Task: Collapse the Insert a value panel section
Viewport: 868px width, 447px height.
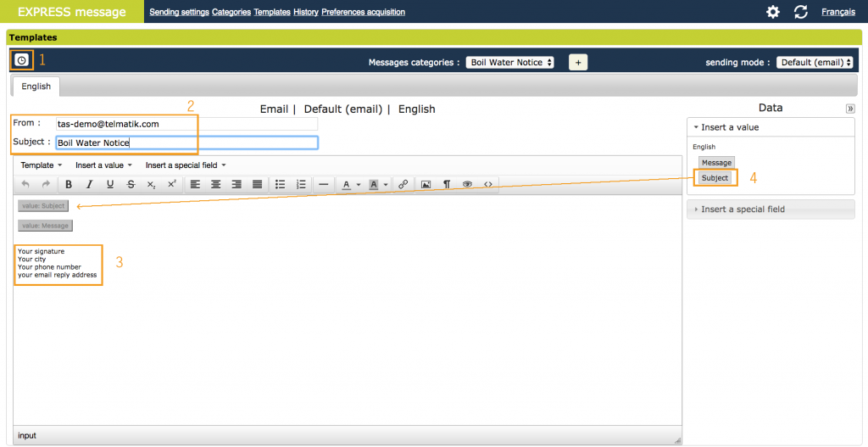Action: [x=771, y=127]
